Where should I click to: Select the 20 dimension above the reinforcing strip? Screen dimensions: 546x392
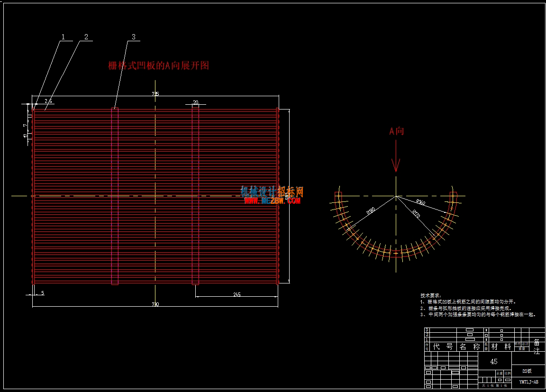pos(195,102)
